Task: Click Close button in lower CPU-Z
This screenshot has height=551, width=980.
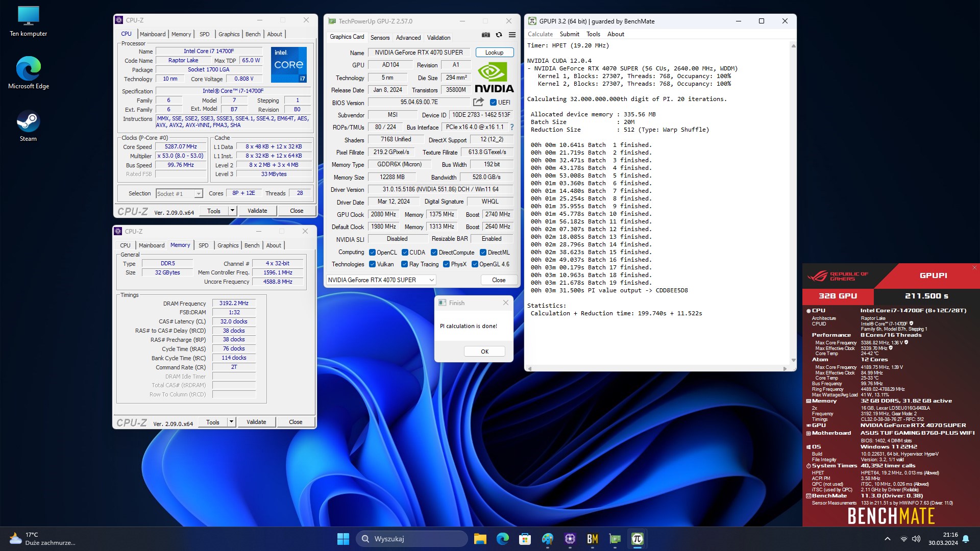Action: (x=296, y=422)
